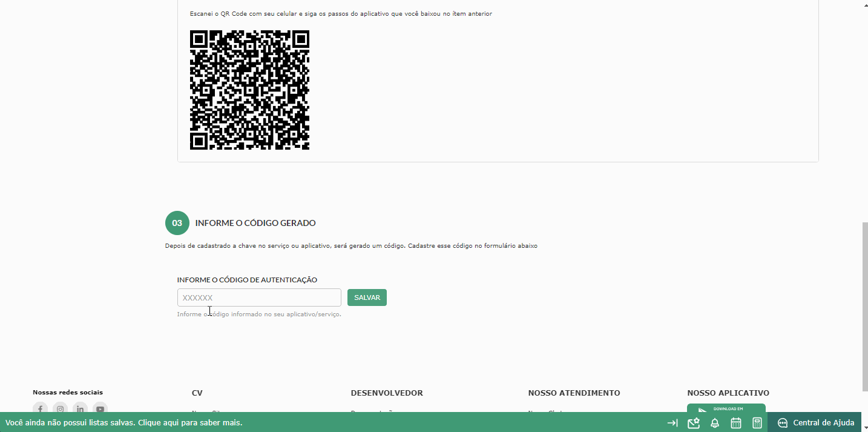Open the LinkedIn social icon
868x432 pixels.
(x=80, y=408)
